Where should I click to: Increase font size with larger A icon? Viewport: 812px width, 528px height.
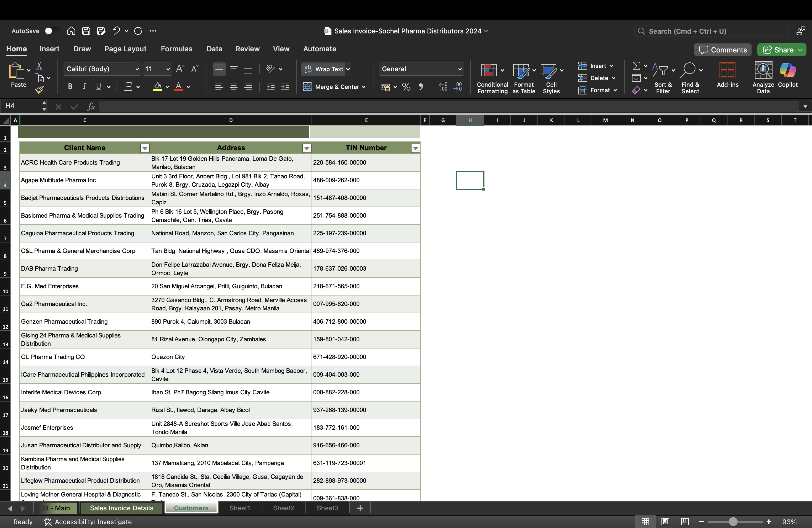coord(180,69)
